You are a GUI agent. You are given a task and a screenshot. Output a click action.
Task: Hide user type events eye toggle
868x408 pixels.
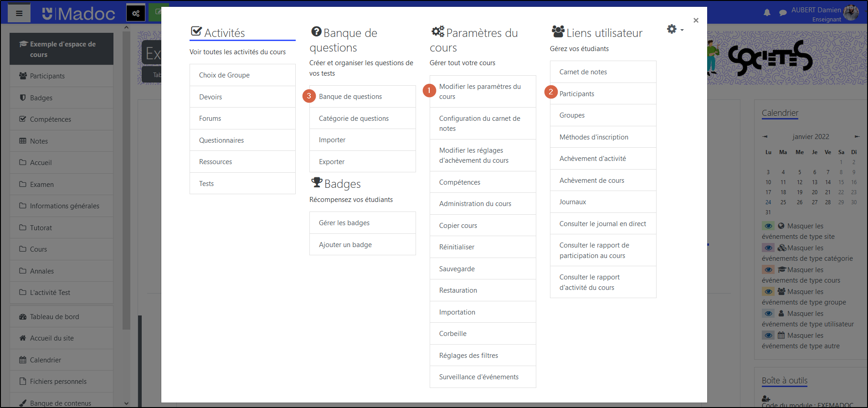[768, 314]
